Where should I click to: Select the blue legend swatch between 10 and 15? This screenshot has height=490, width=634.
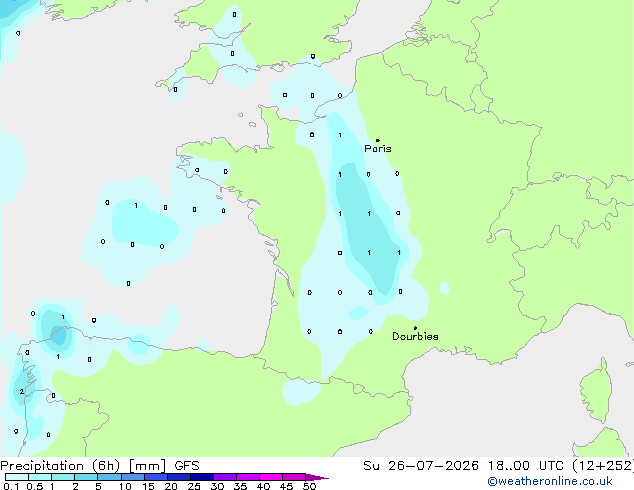[x=133, y=477]
